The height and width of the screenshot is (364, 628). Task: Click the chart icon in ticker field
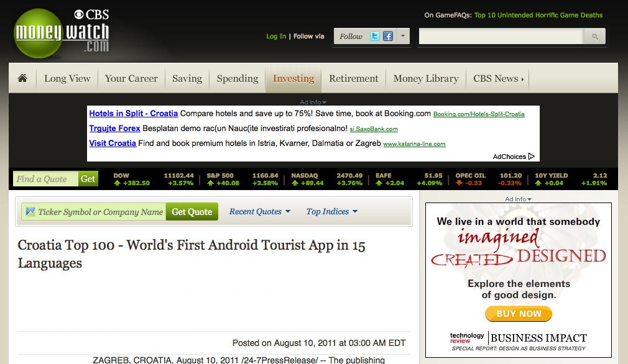click(30, 212)
